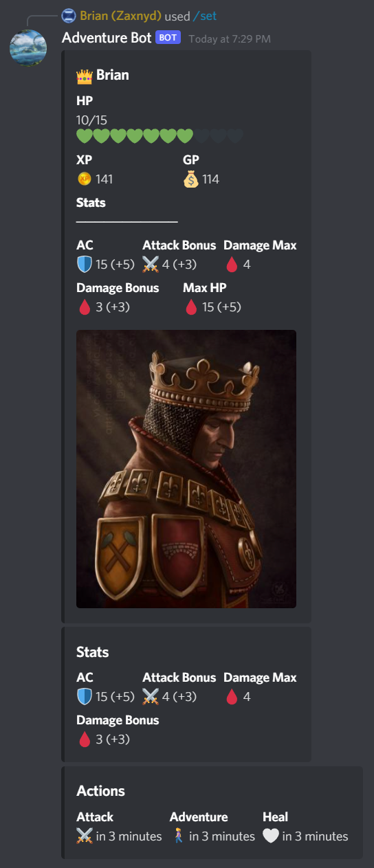Click the crossed swords icon in second Stats embed
The width and height of the screenshot is (374, 868).
tap(151, 697)
